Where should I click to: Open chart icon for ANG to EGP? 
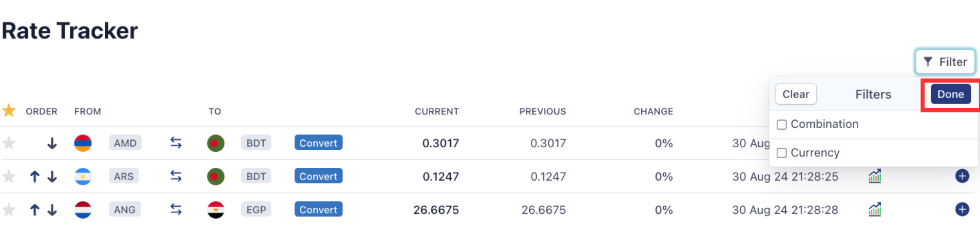[875, 209]
